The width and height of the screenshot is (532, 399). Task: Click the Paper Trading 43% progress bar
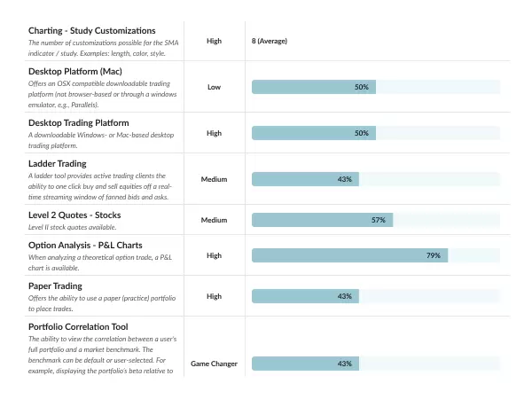pyautogui.click(x=375, y=296)
